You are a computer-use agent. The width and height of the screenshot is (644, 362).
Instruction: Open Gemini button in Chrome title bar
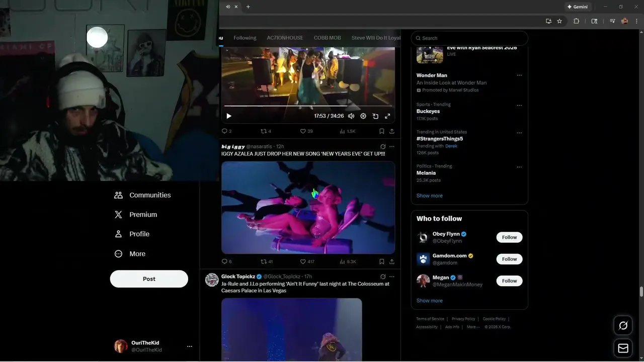(577, 7)
